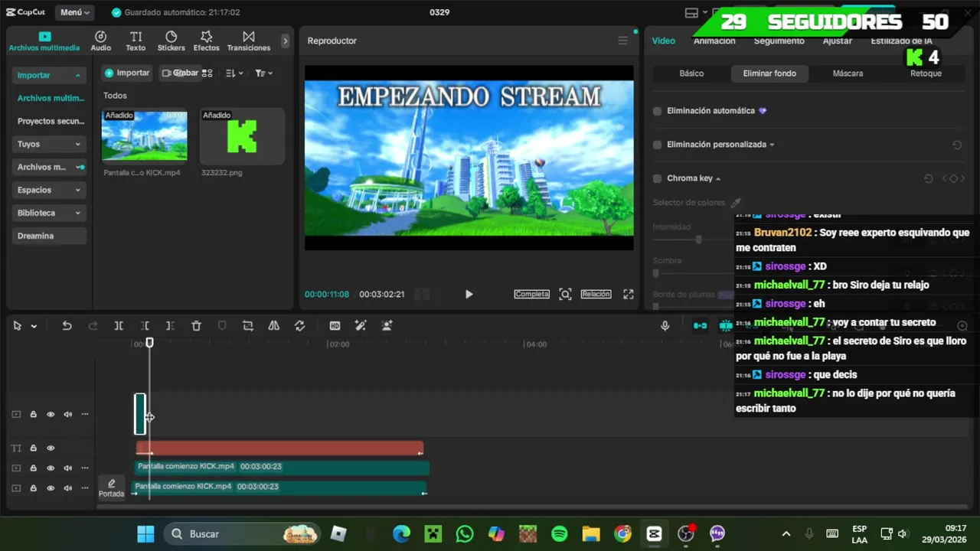Mute the top video track
980x551 pixels.
(x=67, y=414)
